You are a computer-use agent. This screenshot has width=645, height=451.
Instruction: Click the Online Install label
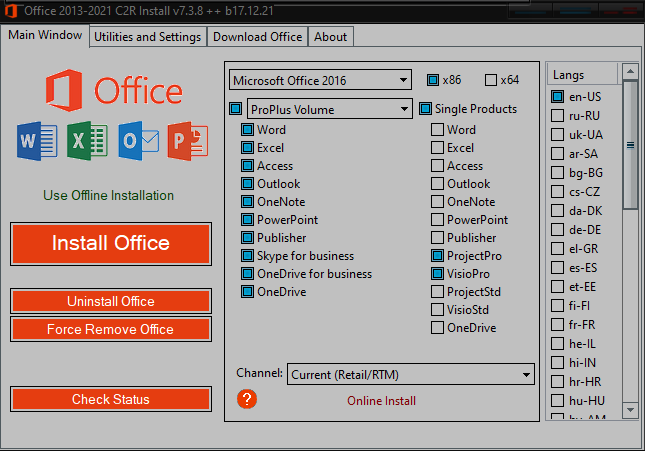click(x=381, y=401)
